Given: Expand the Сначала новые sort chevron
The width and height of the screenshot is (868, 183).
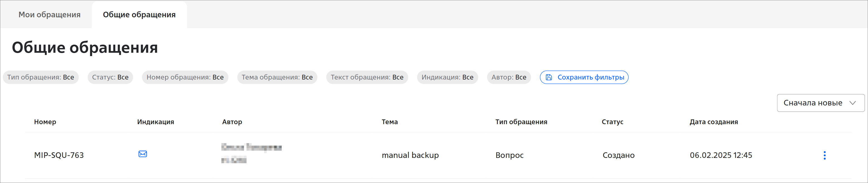Looking at the screenshot, I should tap(852, 103).
